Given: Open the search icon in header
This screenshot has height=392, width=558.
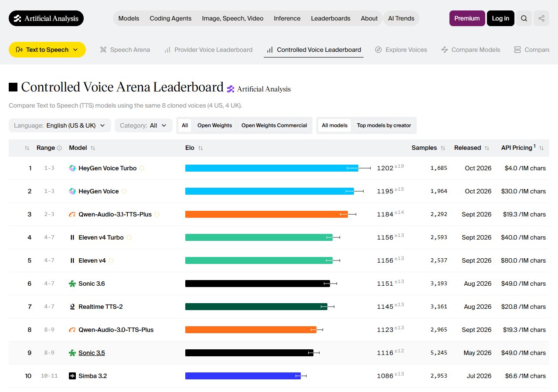Looking at the screenshot, I should (524, 18).
